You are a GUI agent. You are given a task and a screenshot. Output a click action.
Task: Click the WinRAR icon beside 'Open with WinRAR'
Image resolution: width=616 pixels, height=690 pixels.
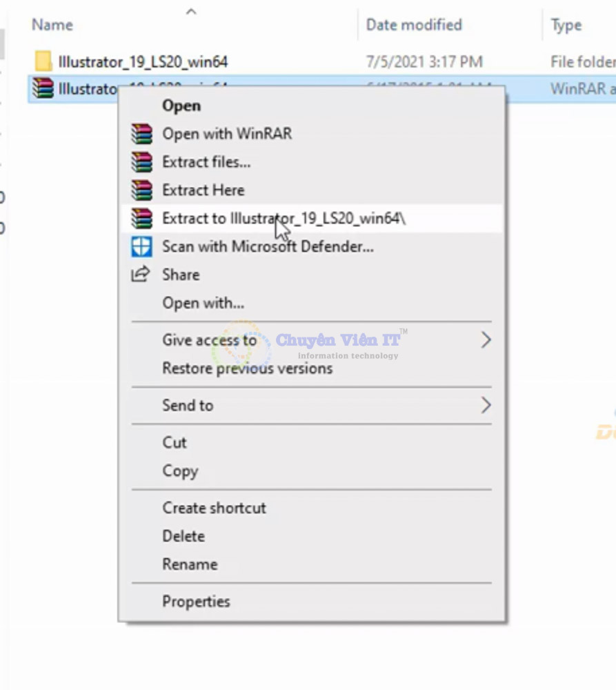pos(141,134)
